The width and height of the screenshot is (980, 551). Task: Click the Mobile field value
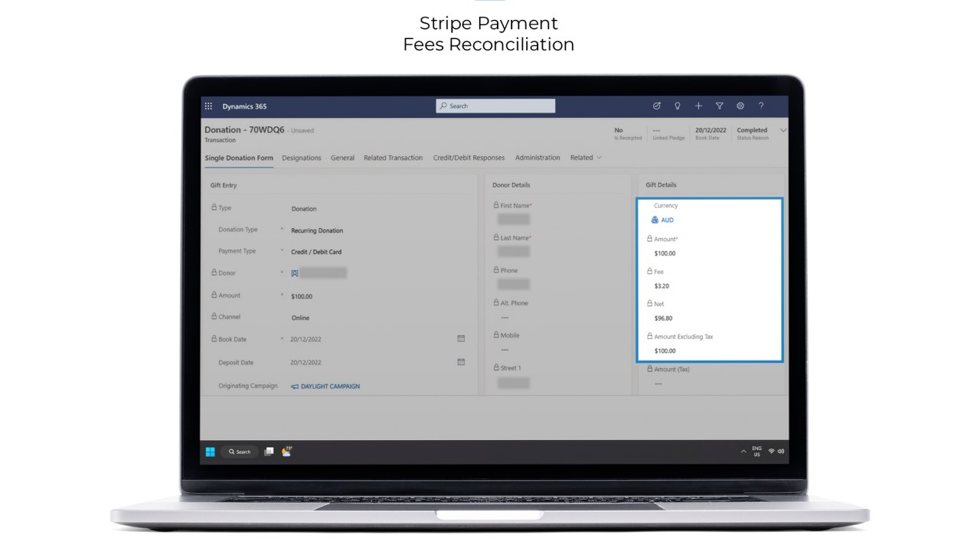tap(505, 349)
